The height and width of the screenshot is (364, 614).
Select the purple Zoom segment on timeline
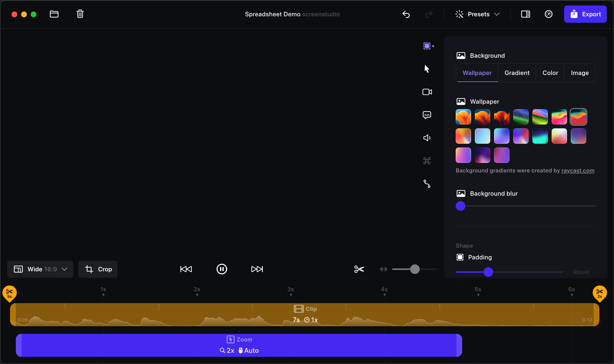(x=239, y=345)
